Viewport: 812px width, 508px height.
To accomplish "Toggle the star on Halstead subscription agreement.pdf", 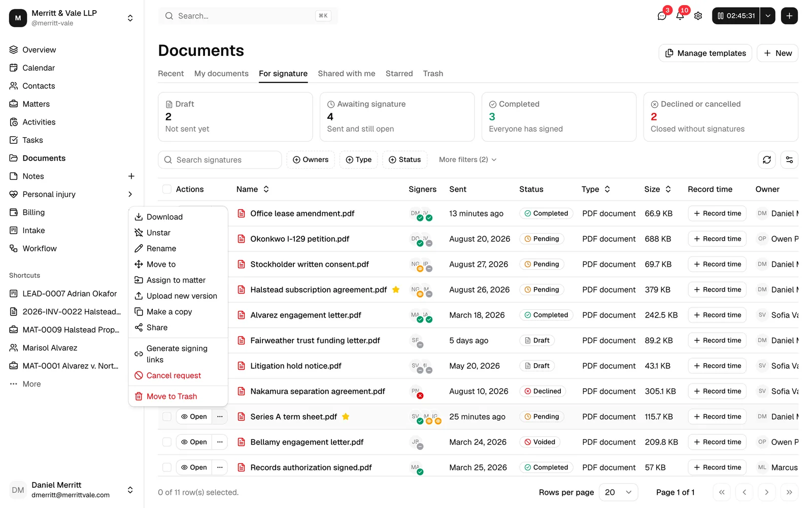I will 396,290.
